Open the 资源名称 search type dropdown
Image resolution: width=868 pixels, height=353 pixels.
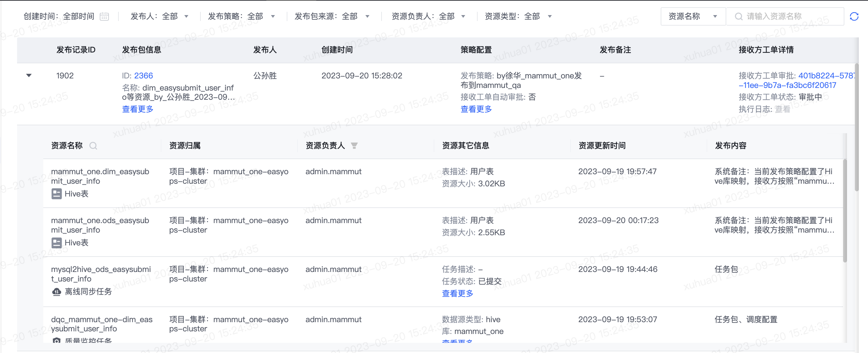[693, 16]
